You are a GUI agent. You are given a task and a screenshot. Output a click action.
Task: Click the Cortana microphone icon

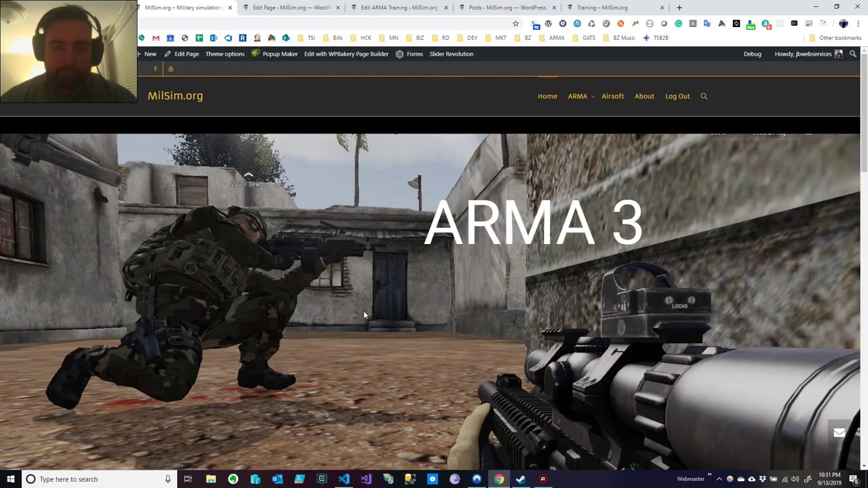[167, 479]
